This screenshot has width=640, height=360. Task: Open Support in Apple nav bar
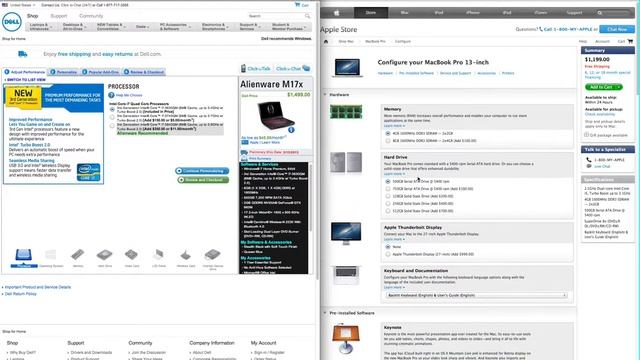pos(574,13)
